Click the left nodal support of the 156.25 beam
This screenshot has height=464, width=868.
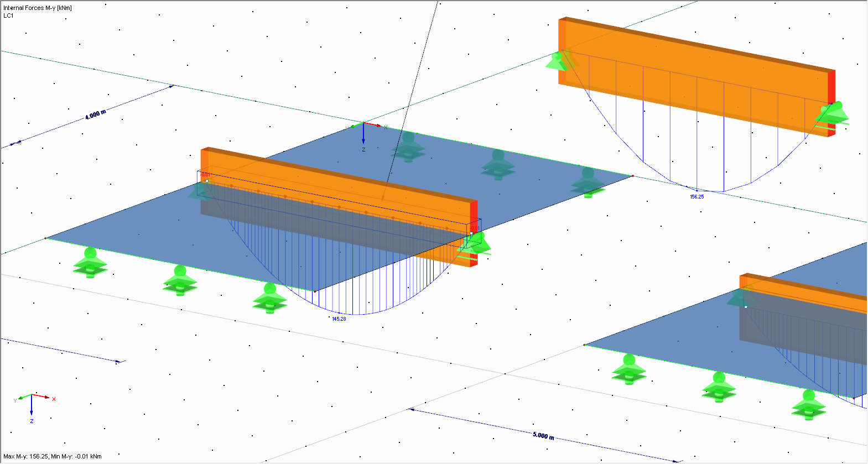559,60
